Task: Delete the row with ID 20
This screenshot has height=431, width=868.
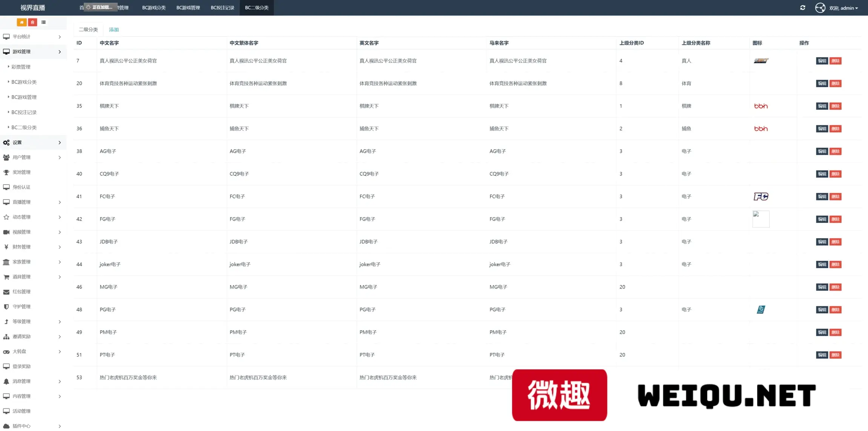Action: (x=836, y=83)
